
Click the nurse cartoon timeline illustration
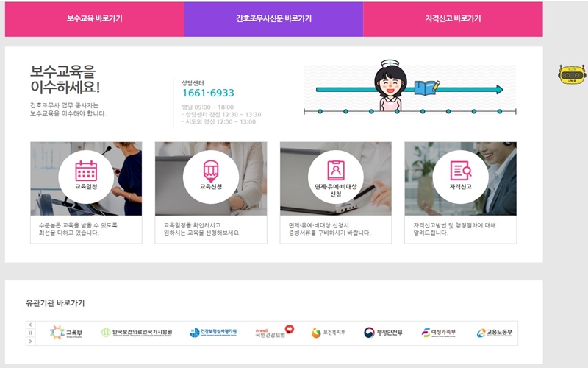(410, 87)
